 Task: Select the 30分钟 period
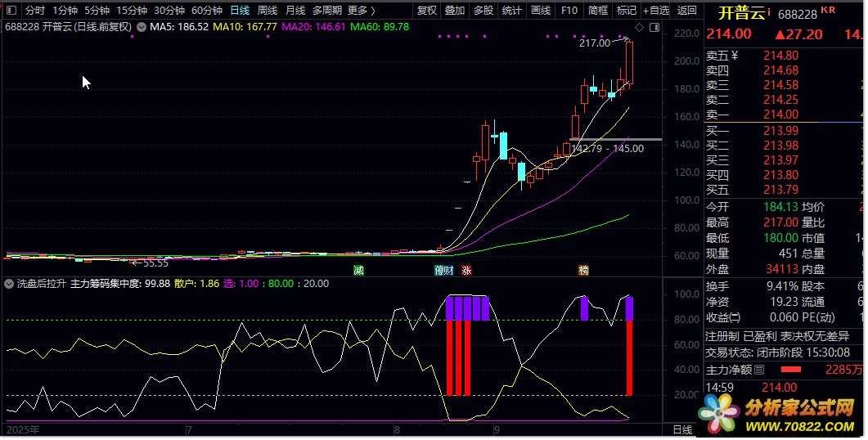point(169,11)
